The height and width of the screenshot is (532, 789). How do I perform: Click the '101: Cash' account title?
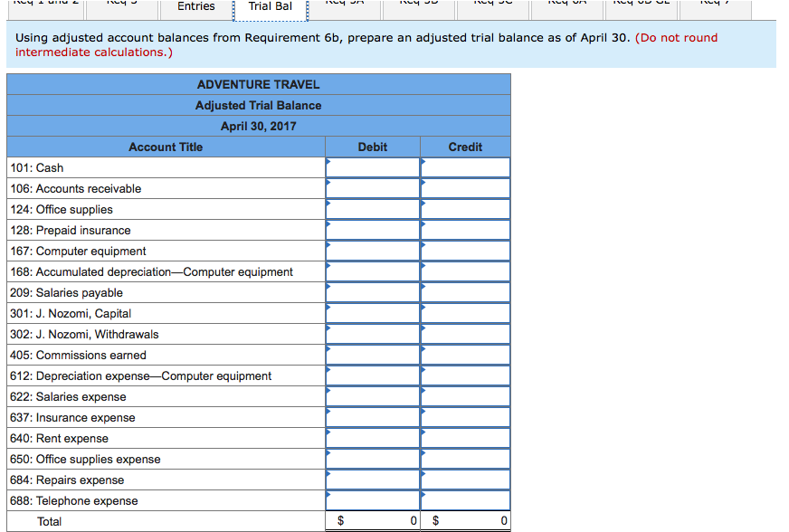pos(37,167)
